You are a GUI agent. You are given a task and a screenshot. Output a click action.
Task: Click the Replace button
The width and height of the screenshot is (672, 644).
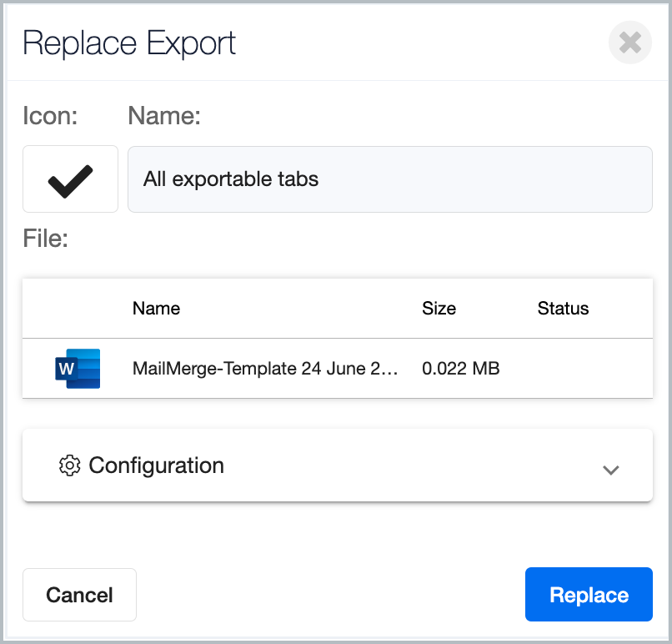tap(589, 594)
